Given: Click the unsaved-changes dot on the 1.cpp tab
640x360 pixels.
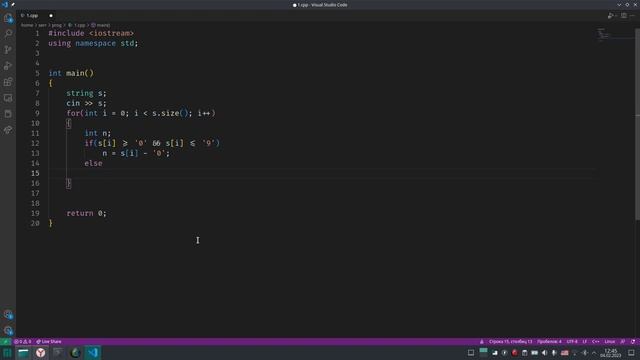Looking at the screenshot, I should pyautogui.click(x=51, y=16).
